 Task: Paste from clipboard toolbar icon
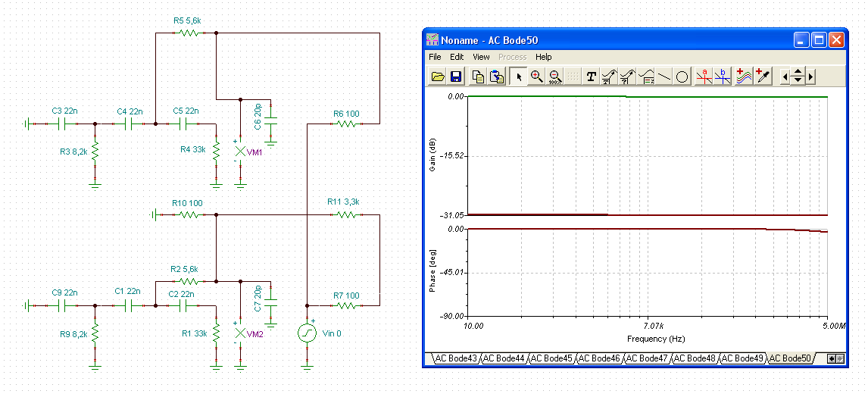[497, 77]
